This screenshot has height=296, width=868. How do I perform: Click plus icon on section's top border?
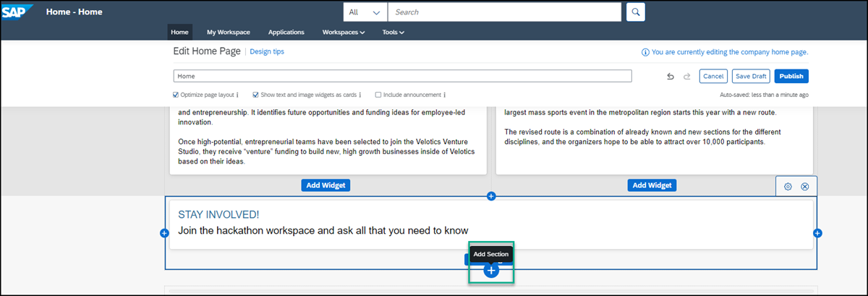point(491,196)
